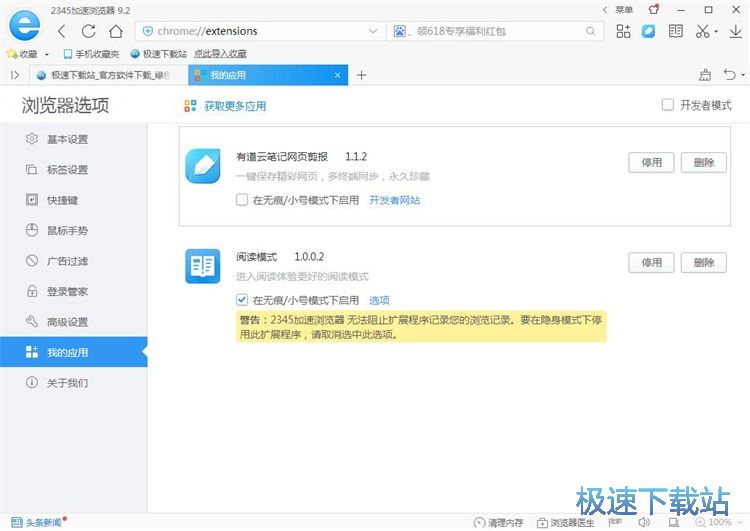Reload the page with refresh icon
Screen dimensions: 750x531
(88, 32)
